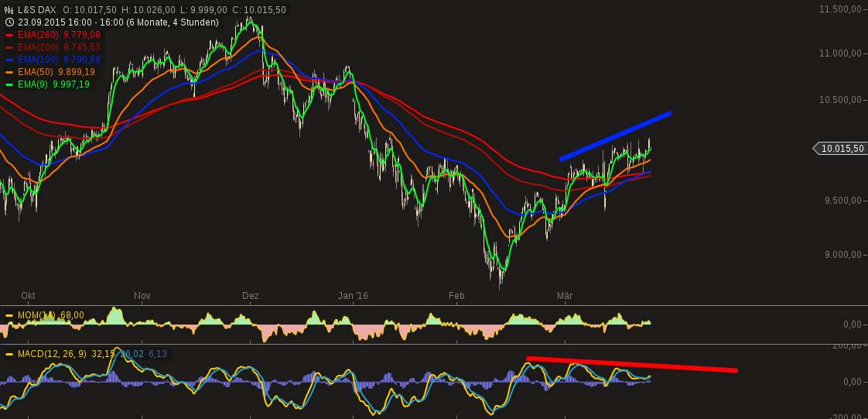868x419 pixels.
Task: Click the current price tag 10.015,50 on axis
Action: click(x=839, y=148)
